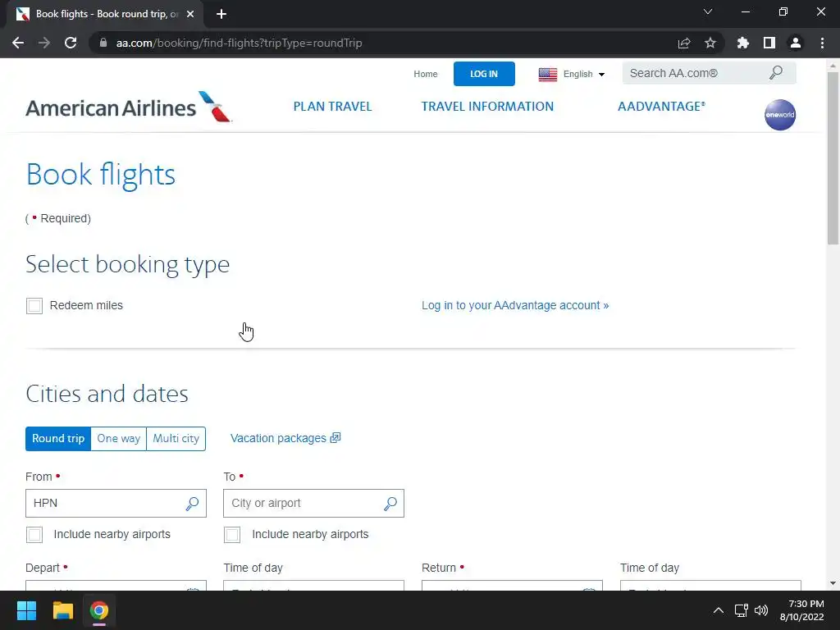Show hidden tray icons chevron
The width and height of the screenshot is (840, 630).
[x=719, y=610]
